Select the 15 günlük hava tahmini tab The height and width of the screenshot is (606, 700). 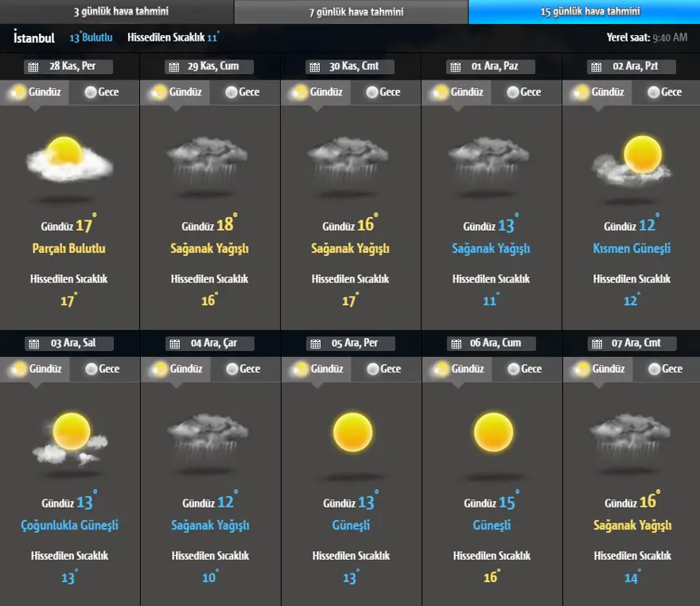(584, 12)
